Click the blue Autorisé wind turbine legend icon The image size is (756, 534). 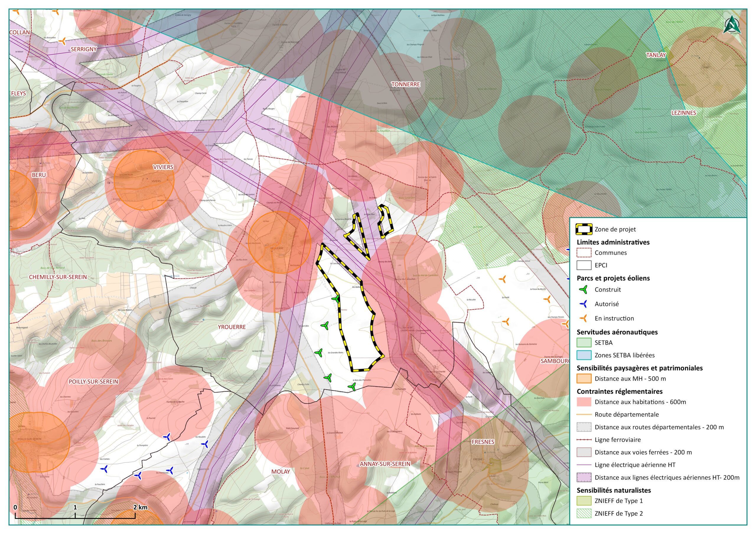coord(584,304)
